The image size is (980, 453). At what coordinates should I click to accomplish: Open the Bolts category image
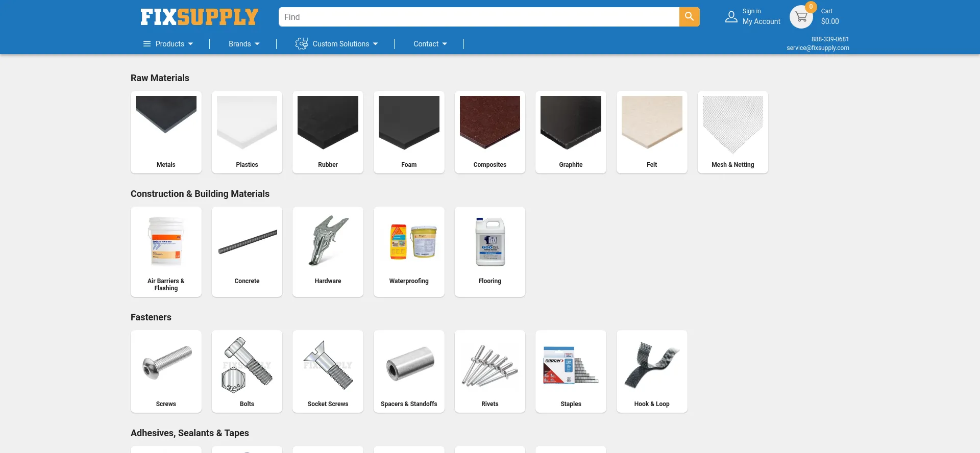247,364
